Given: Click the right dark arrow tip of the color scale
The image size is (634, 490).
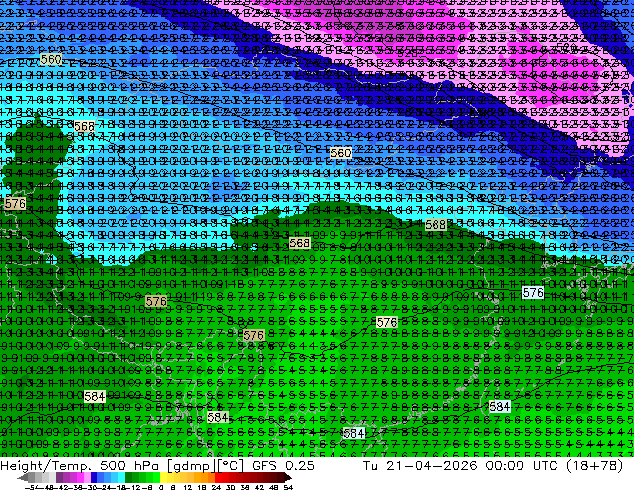Looking at the screenshot, I should (x=288, y=478).
